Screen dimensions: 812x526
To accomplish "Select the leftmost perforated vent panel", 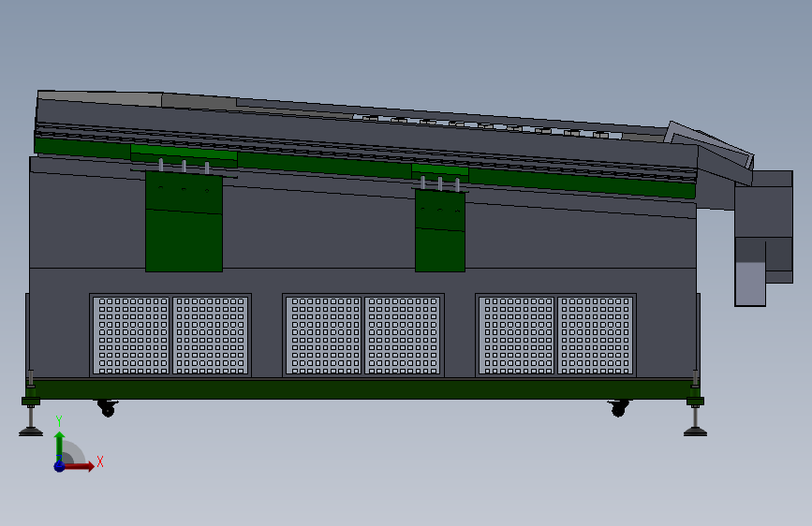I will (x=170, y=335).
